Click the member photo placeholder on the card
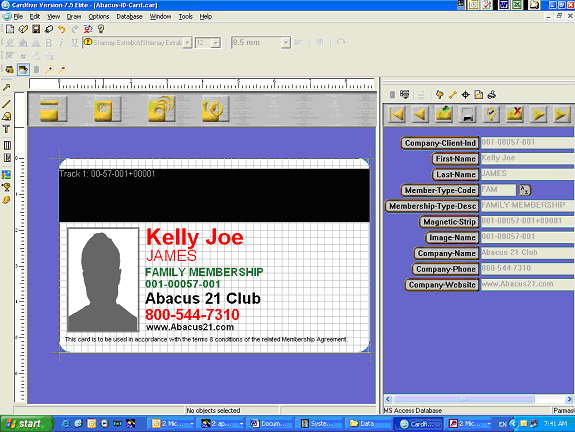Screen dimensions: 575x432 (x=103, y=280)
